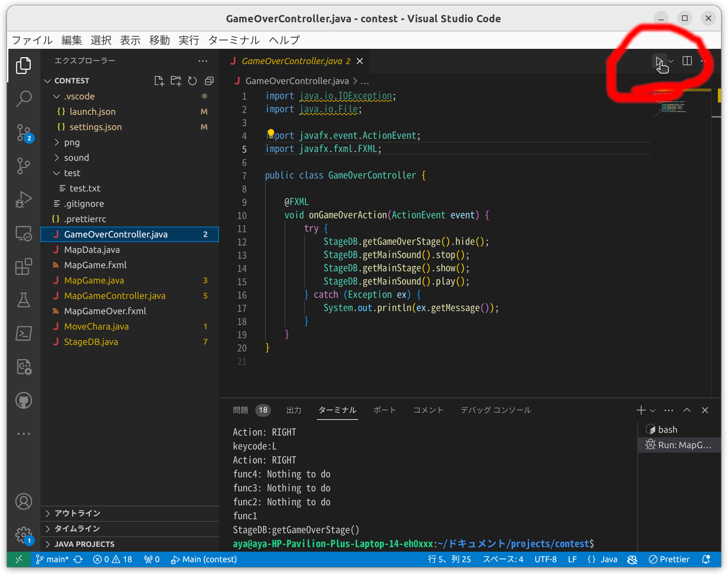The image size is (728, 574).
Task: Click the 行 5、列 25 cursor position
Action: (x=450, y=559)
